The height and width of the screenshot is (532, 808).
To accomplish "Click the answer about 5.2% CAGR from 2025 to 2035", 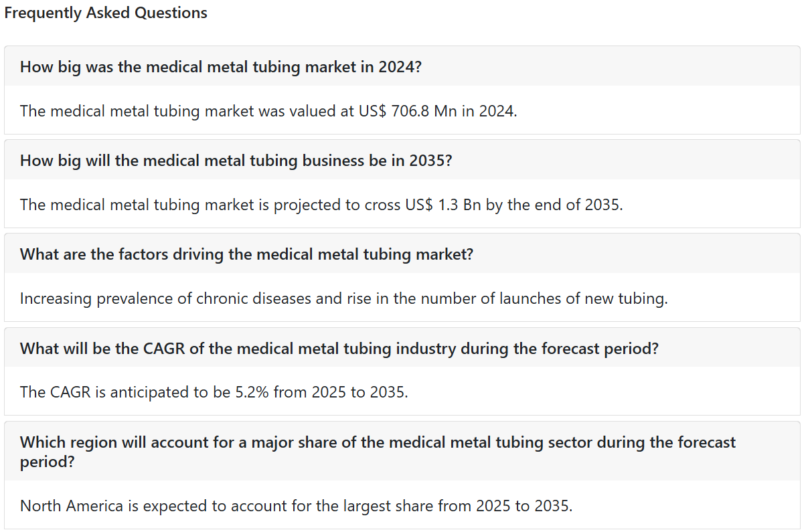I will 214,391.
